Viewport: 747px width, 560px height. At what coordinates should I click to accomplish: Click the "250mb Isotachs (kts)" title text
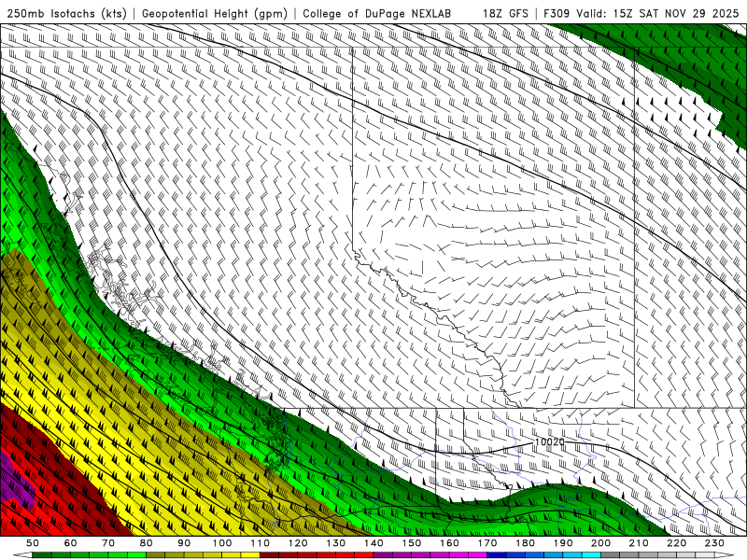(66, 13)
